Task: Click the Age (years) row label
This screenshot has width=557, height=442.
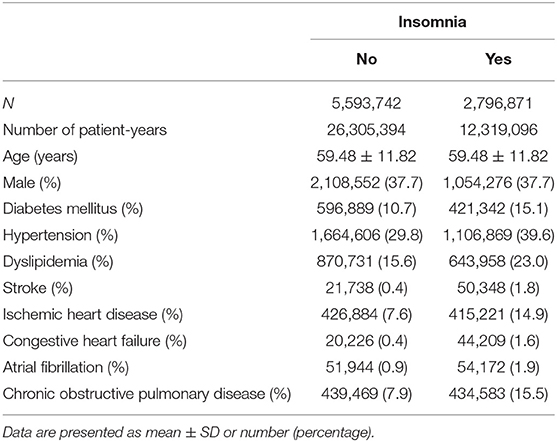Action: coord(40,157)
